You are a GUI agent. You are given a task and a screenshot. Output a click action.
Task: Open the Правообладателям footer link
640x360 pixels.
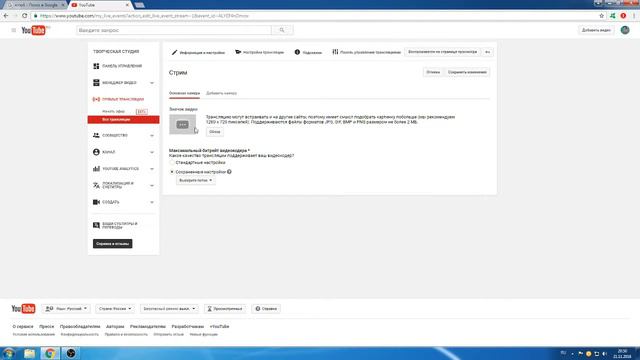tap(80, 327)
